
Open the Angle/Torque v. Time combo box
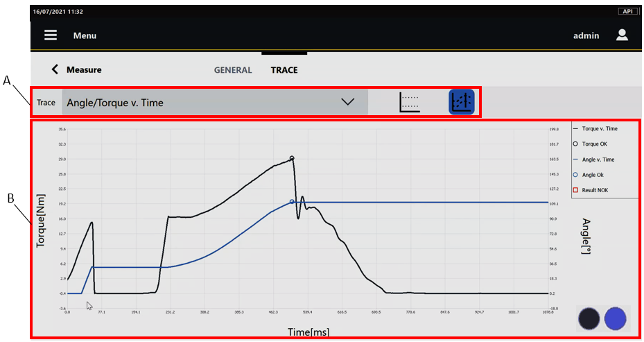201,103
